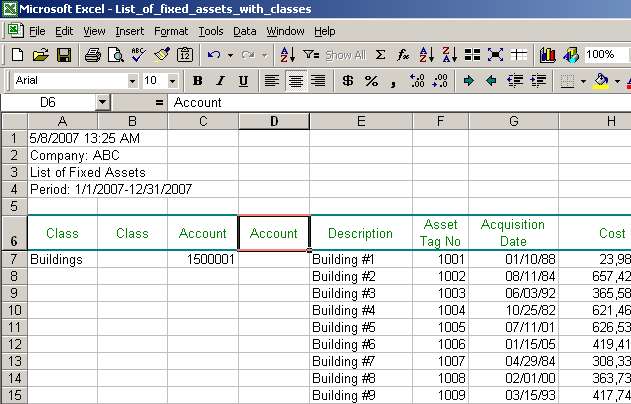Decrease decimal places
Viewport: 631px width, 404px height.
pos(440,81)
